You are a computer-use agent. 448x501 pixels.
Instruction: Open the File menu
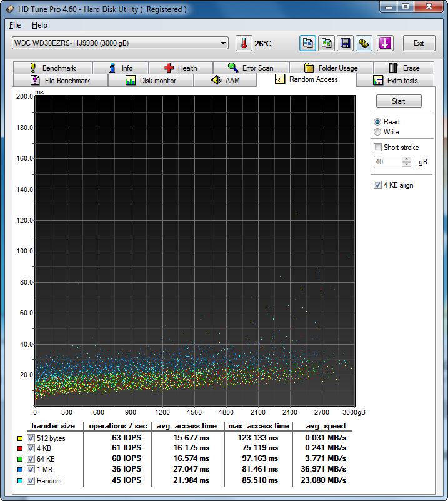click(15, 25)
